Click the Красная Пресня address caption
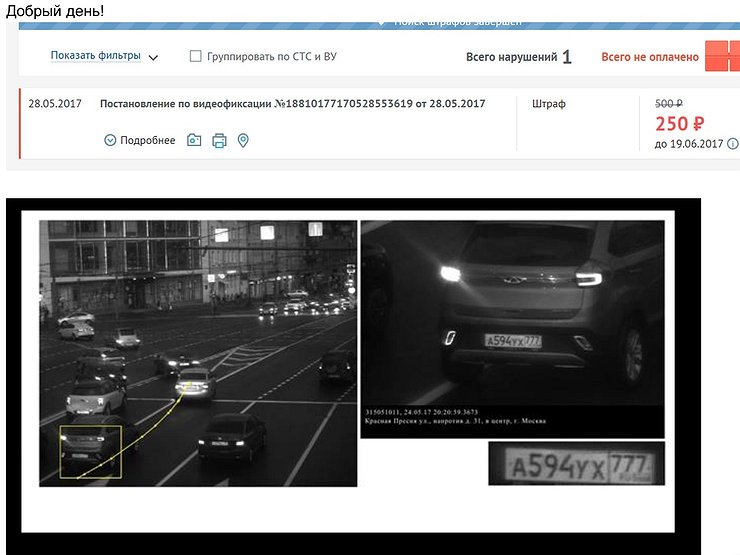Image resolution: width=740 pixels, height=555 pixels. [455, 421]
